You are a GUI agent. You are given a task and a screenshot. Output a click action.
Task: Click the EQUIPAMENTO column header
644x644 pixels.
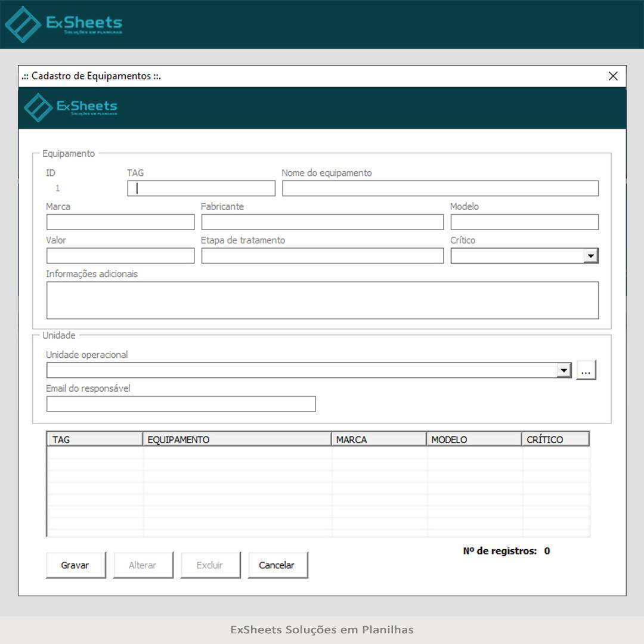pyautogui.click(x=237, y=439)
